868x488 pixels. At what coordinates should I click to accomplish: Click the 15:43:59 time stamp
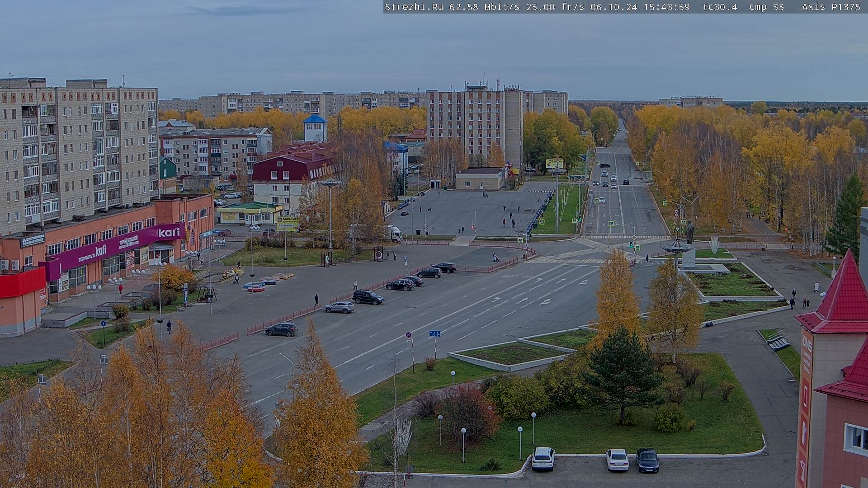click(667, 7)
